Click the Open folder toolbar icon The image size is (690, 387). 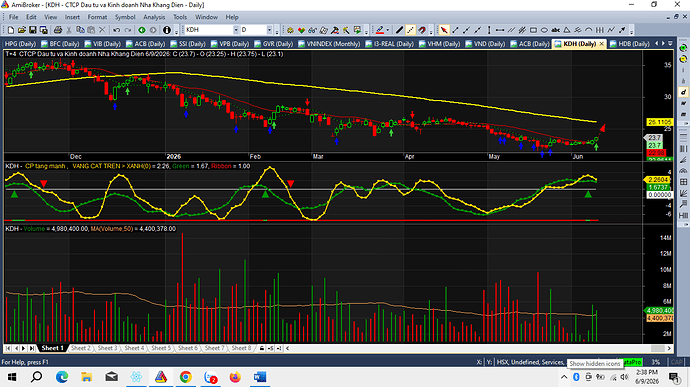click(x=22, y=30)
